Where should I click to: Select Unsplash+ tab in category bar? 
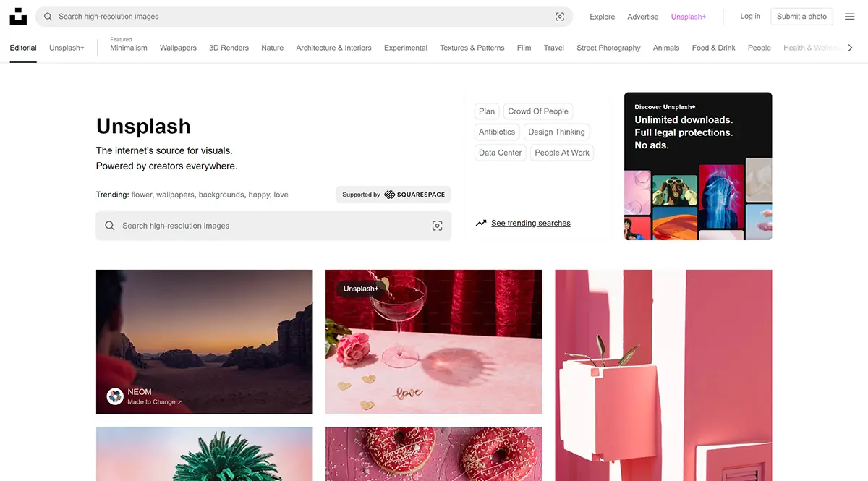[x=67, y=48]
